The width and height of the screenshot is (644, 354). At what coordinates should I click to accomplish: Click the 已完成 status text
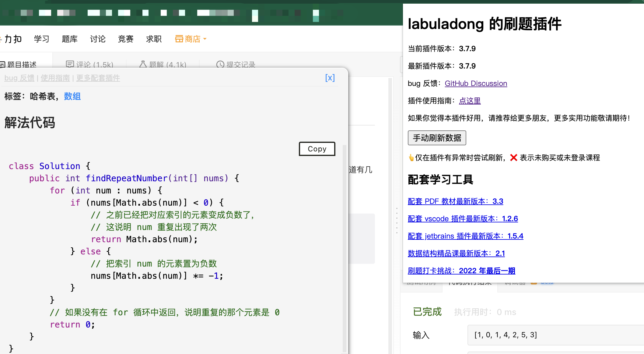(x=427, y=312)
